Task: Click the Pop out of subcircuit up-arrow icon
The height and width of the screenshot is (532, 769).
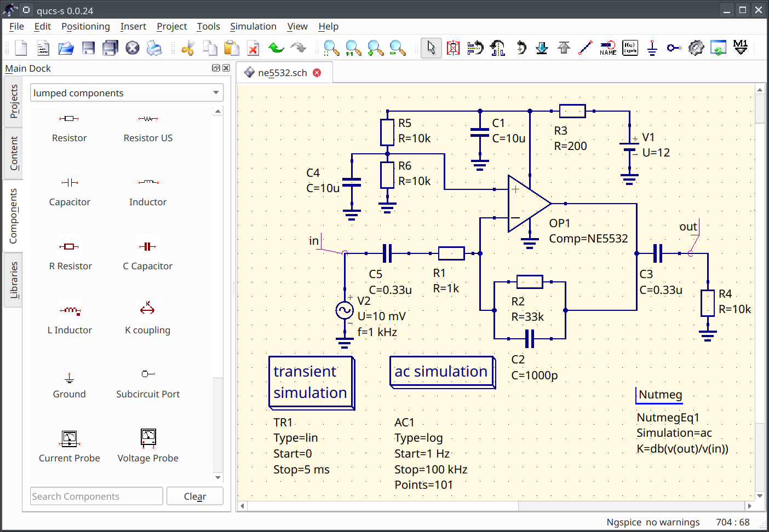Action: [564, 48]
